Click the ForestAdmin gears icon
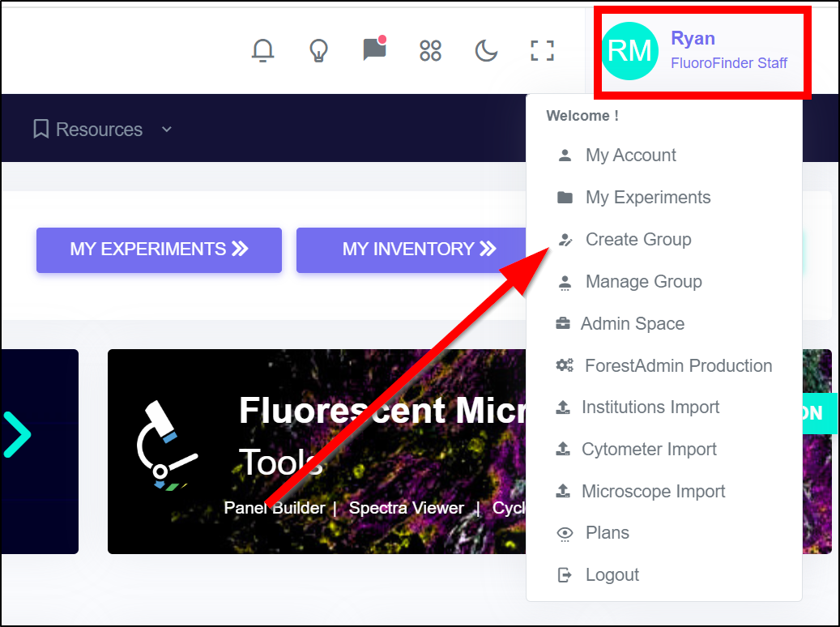The height and width of the screenshot is (627, 840). [565, 365]
